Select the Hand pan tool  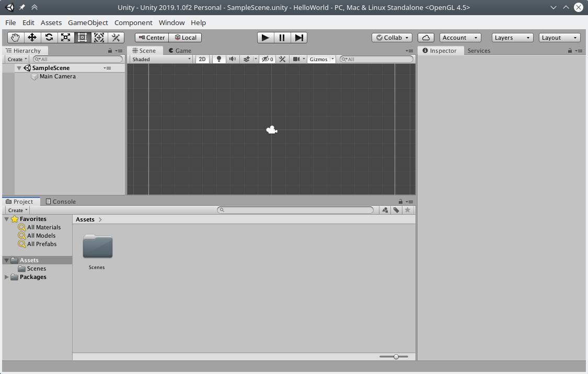pos(15,37)
